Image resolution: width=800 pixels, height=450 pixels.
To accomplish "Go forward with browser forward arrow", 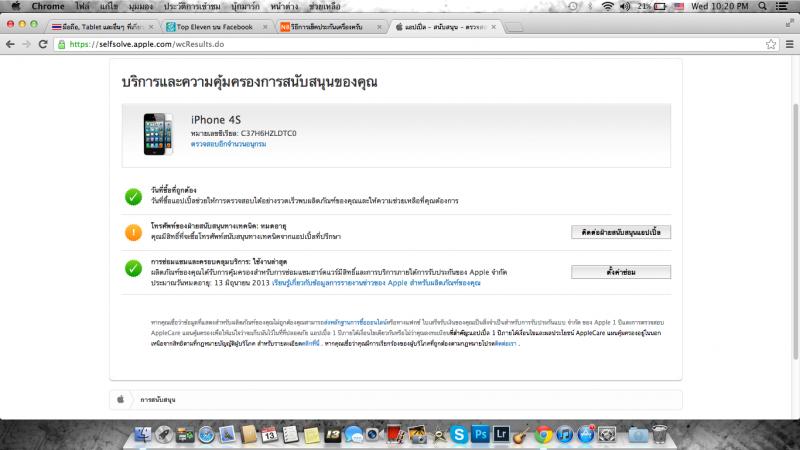I will point(27,44).
